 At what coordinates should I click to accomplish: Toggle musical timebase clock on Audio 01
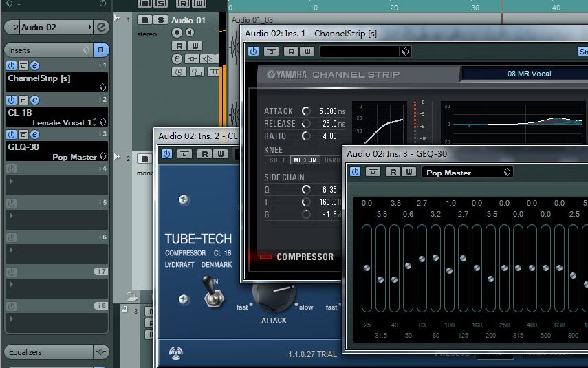click(179, 72)
